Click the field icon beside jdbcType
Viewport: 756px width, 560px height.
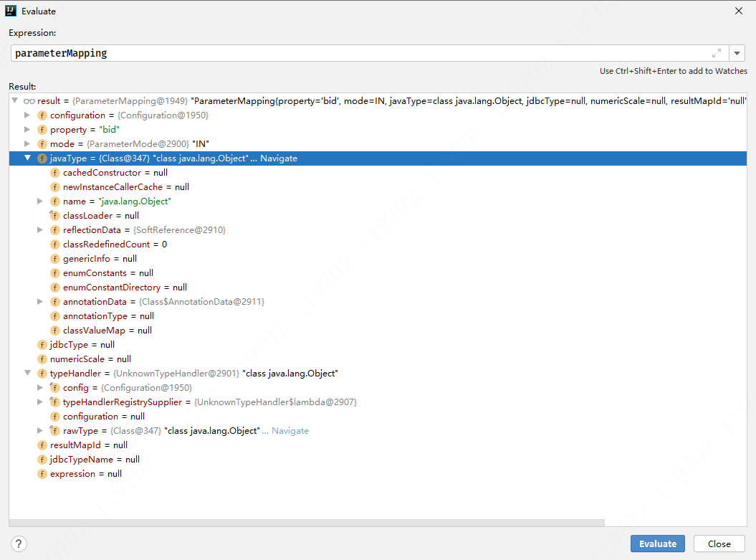[x=42, y=345]
